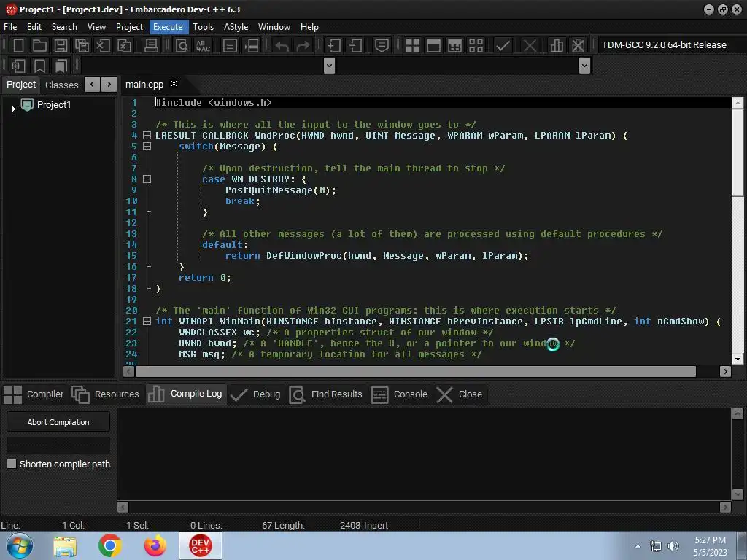The height and width of the screenshot is (560, 747).
Task: Click the Indent toolbar icon
Action: pyautogui.click(x=334, y=46)
